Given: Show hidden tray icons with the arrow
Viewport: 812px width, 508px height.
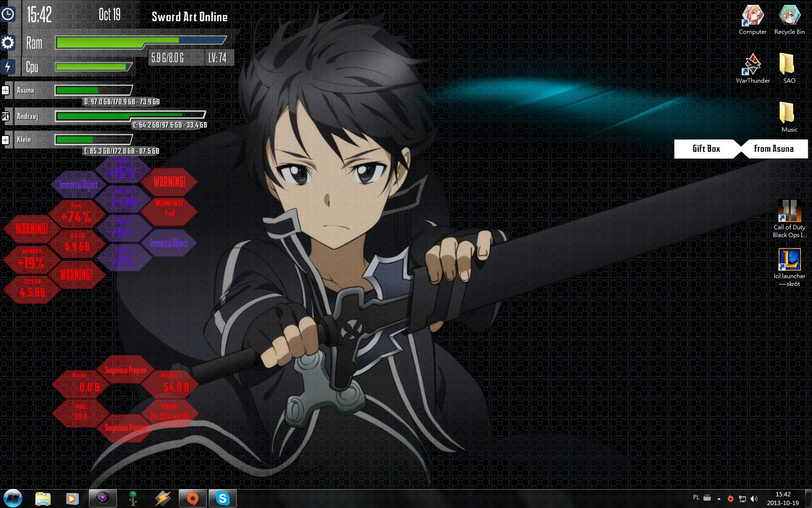Looking at the screenshot, I should click(719, 498).
